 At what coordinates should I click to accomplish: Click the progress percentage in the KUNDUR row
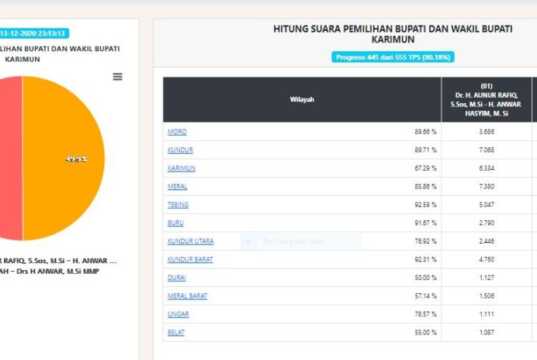(425, 150)
